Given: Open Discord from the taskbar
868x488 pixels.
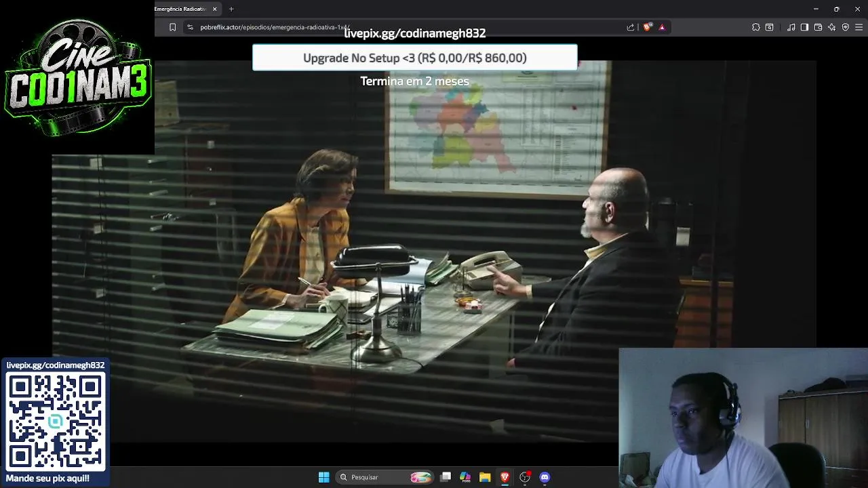Looking at the screenshot, I should coord(545,477).
